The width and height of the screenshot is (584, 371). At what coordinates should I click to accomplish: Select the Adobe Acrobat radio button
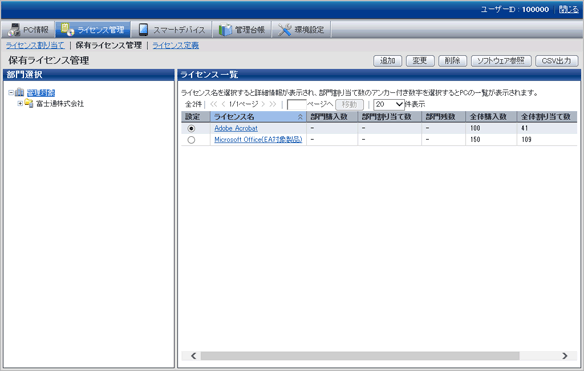point(191,129)
